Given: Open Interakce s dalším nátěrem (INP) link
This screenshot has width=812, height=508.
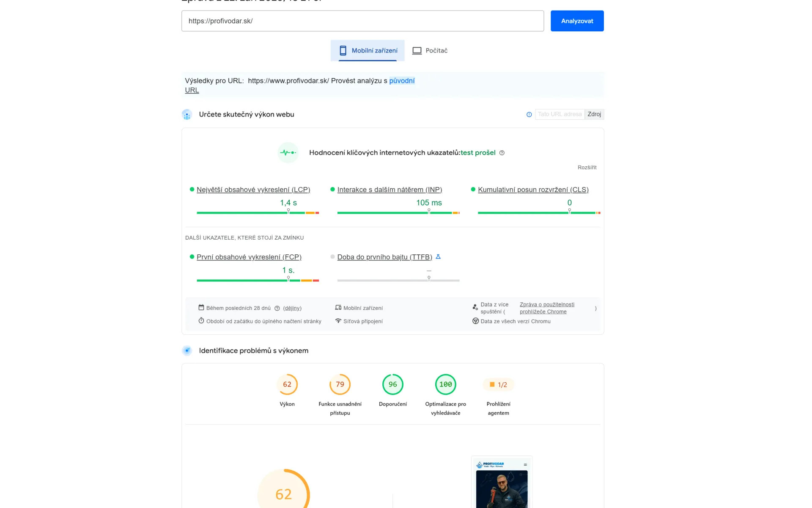Looking at the screenshot, I should point(390,190).
